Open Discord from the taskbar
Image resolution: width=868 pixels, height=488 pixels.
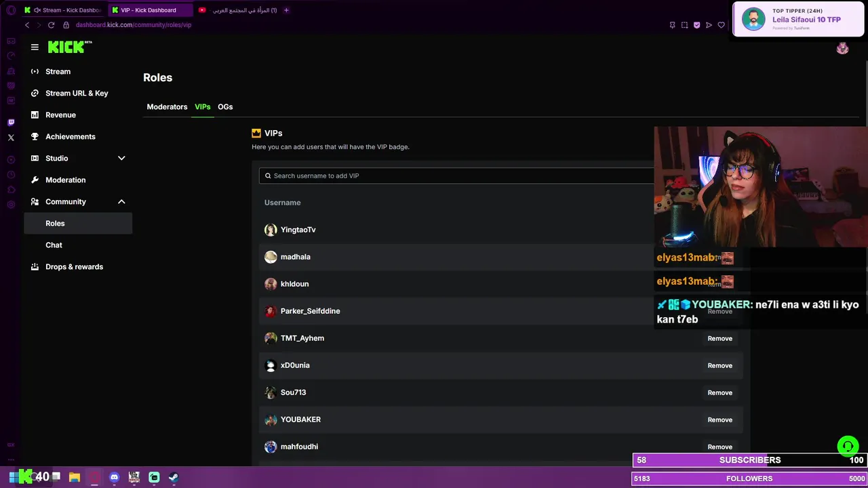click(114, 477)
